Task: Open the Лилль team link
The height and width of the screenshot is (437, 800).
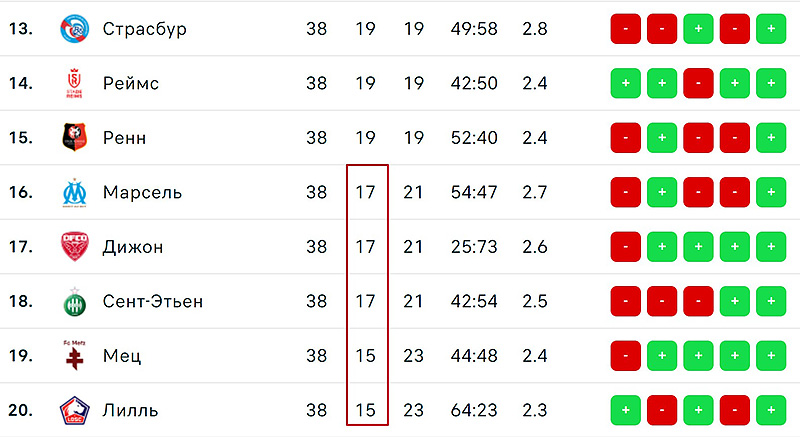Action: pos(131,410)
